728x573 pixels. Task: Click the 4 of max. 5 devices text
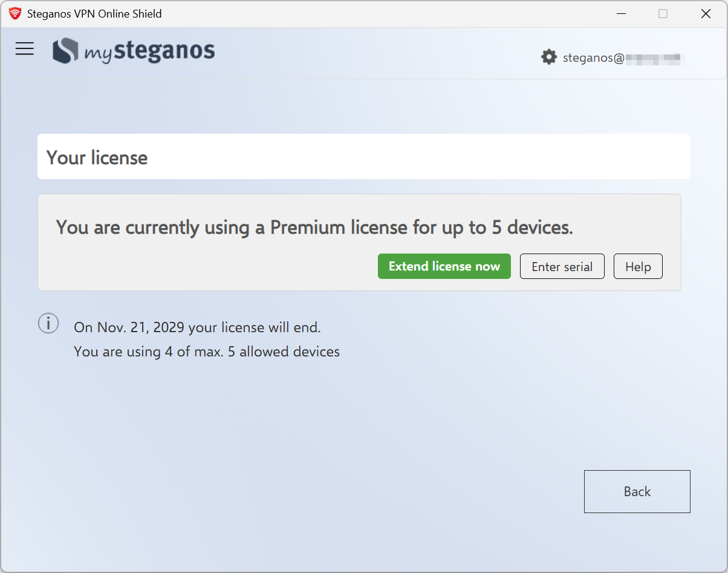[x=207, y=352]
